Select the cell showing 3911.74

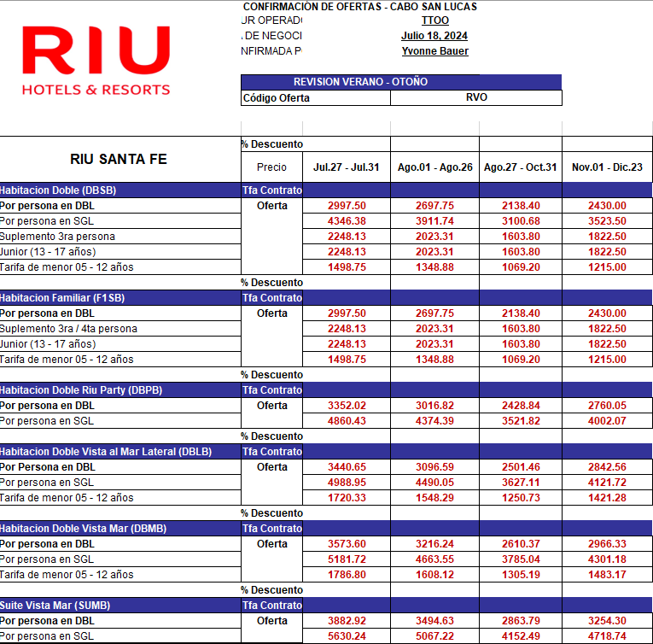pos(434,221)
